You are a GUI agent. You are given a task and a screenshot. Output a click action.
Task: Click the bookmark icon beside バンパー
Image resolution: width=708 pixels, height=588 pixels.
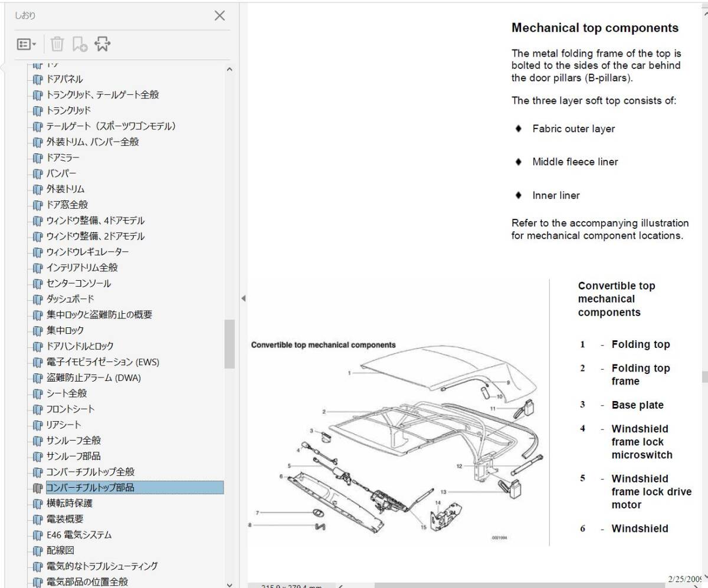tap(38, 173)
